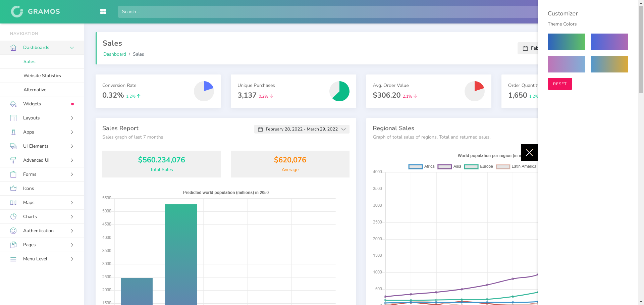Image resolution: width=644 pixels, height=305 pixels.
Task: Click the Layouts sidebar icon
Action: point(13,118)
